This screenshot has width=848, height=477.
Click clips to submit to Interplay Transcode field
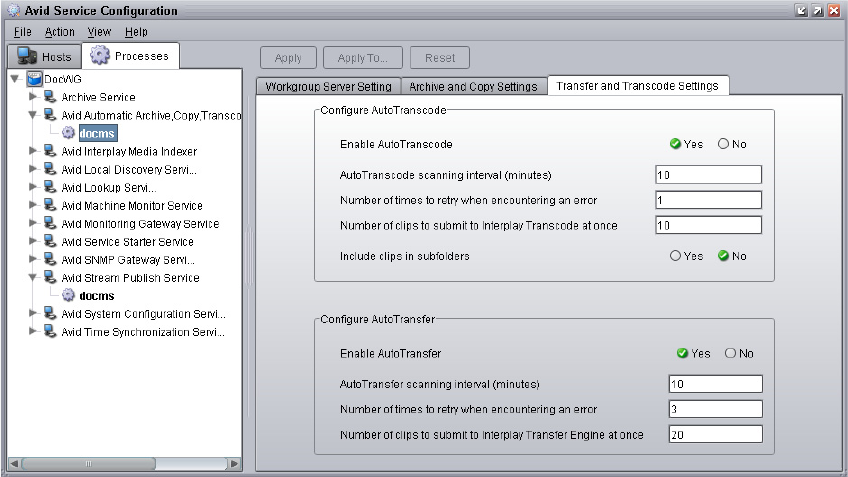click(x=708, y=225)
